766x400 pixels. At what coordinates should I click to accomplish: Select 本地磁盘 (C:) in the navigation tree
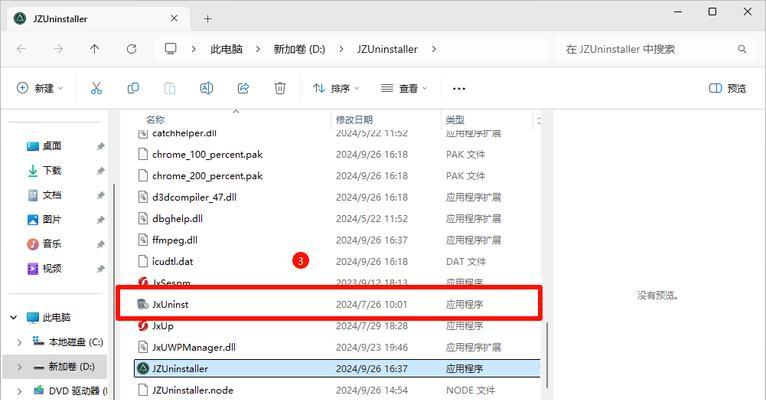click(76, 342)
